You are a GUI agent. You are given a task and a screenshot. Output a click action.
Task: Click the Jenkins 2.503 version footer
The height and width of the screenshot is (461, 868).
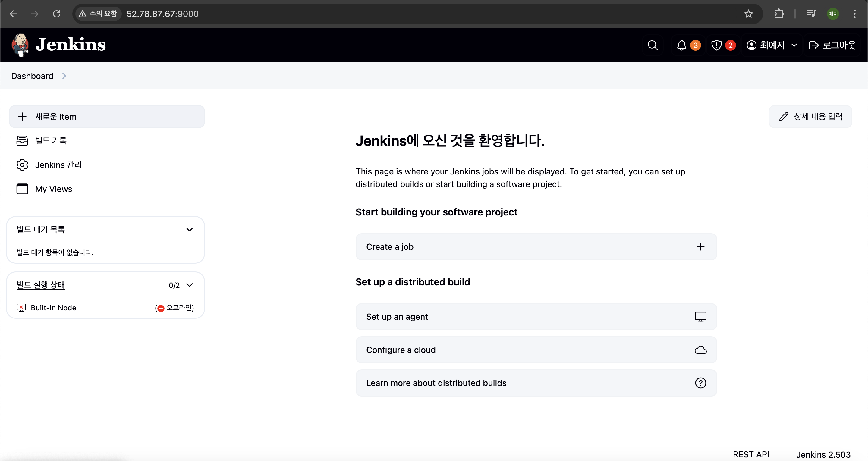point(823,454)
